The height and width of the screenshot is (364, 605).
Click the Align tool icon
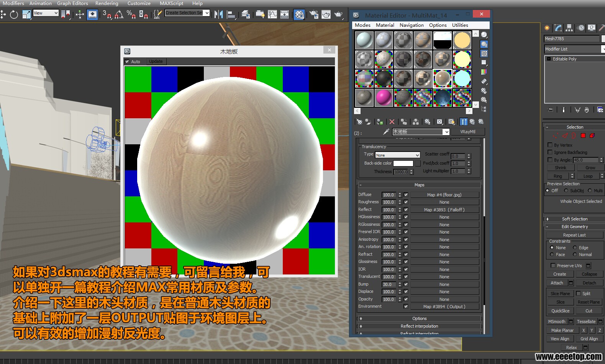pos(231,15)
